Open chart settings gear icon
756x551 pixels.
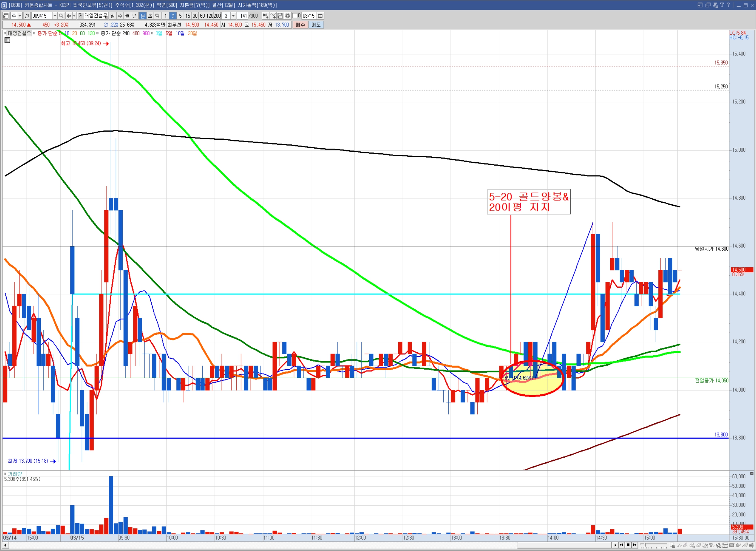click(x=287, y=16)
